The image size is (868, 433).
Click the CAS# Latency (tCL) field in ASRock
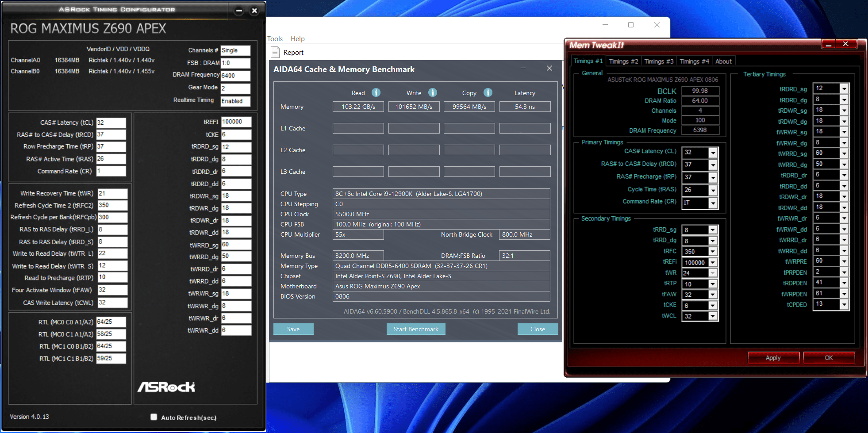pyautogui.click(x=111, y=123)
